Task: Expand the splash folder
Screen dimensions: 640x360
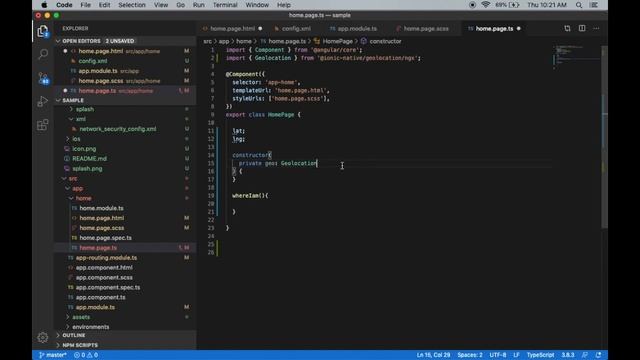Action: [84, 109]
